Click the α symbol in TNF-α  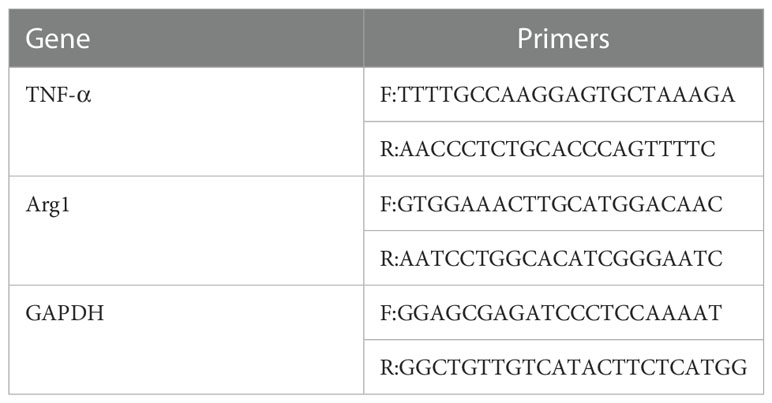click(84, 95)
